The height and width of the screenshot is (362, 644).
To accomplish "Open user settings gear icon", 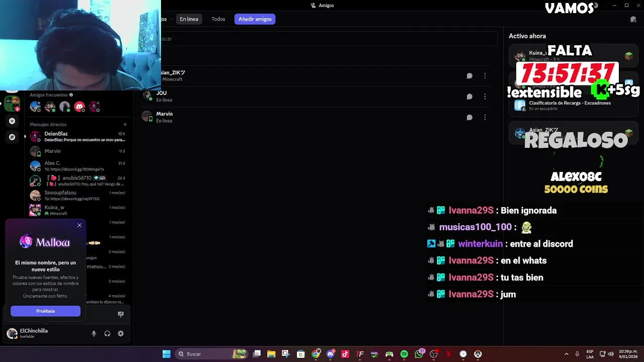I will pos(121,333).
